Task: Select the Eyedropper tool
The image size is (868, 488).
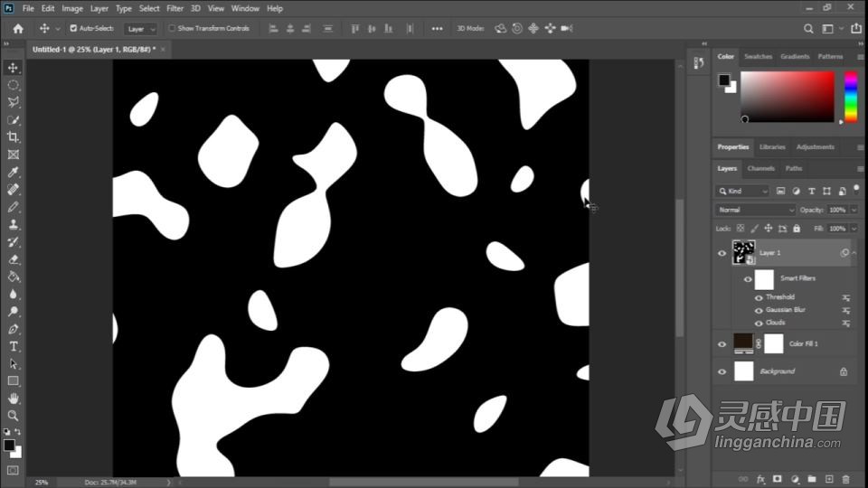Action: tap(13, 172)
